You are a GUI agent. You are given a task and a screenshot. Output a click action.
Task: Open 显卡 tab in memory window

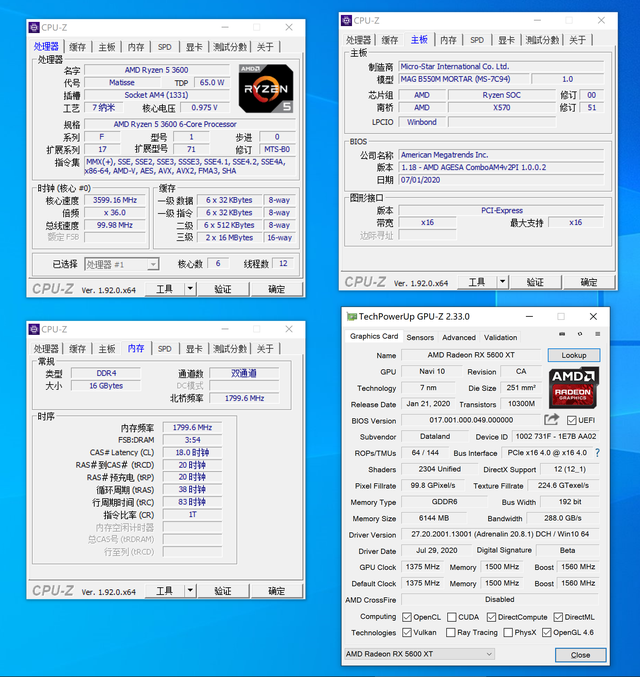tap(194, 348)
